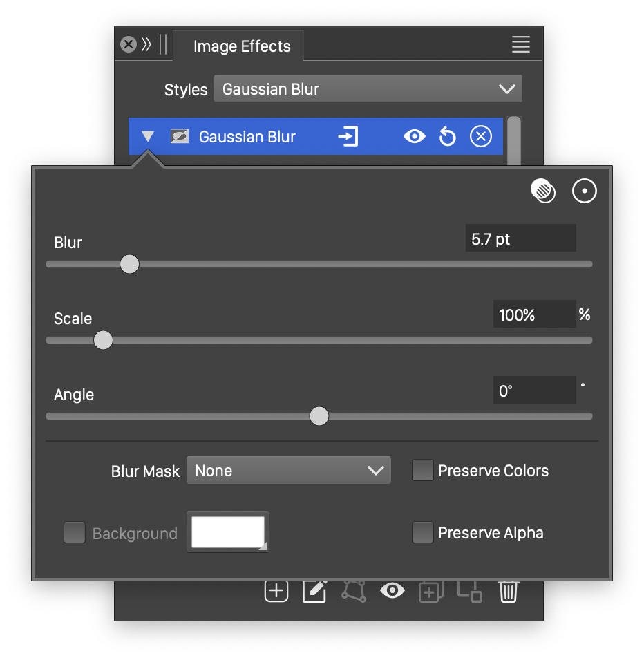
Task: Enable the Preserve Colors checkbox
Action: [x=422, y=471]
